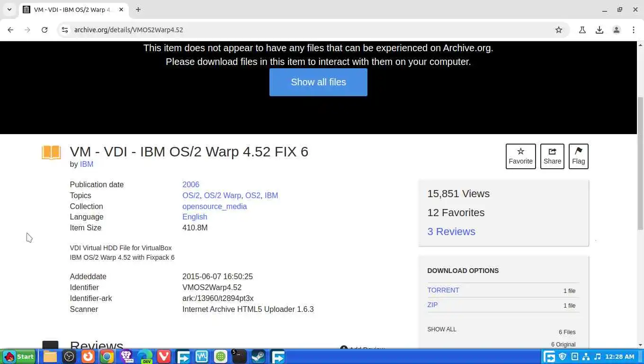Open the network tray icon
This screenshot has height=364, width=644.
click(586, 356)
